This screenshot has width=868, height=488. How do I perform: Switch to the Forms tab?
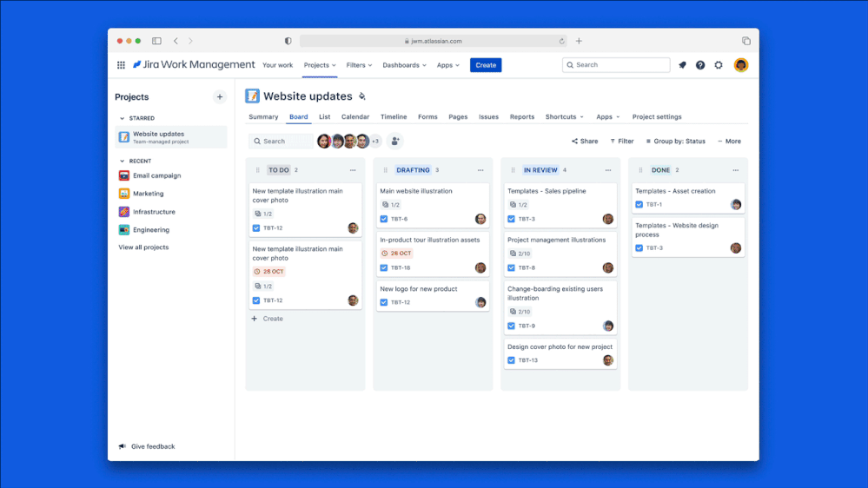pyautogui.click(x=427, y=116)
